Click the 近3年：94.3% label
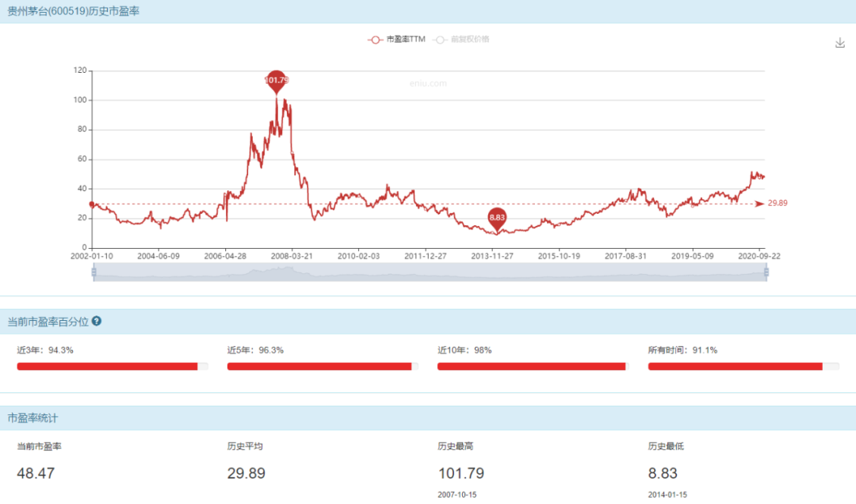The width and height of the screenshot is (856, 504). coord(45,350)
